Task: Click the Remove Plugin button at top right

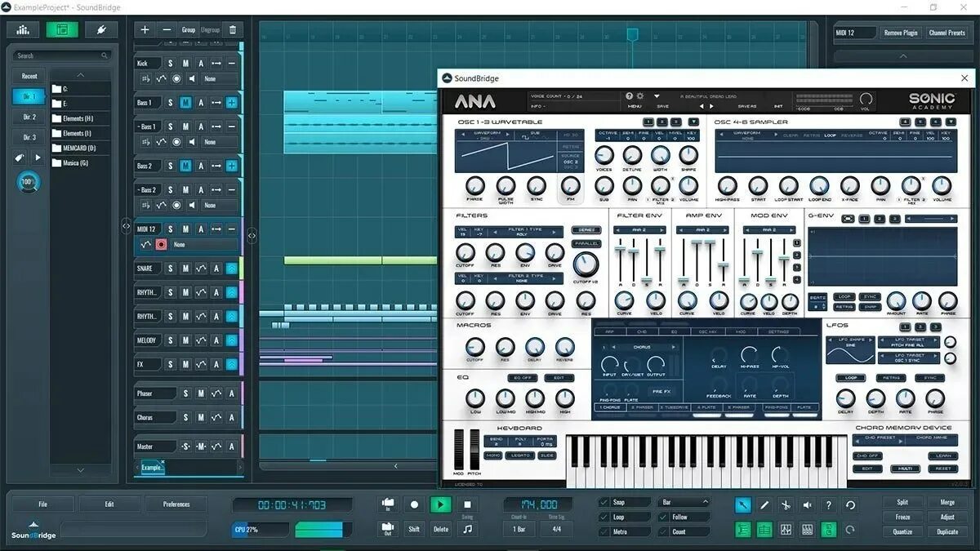Action: [901, 33]
